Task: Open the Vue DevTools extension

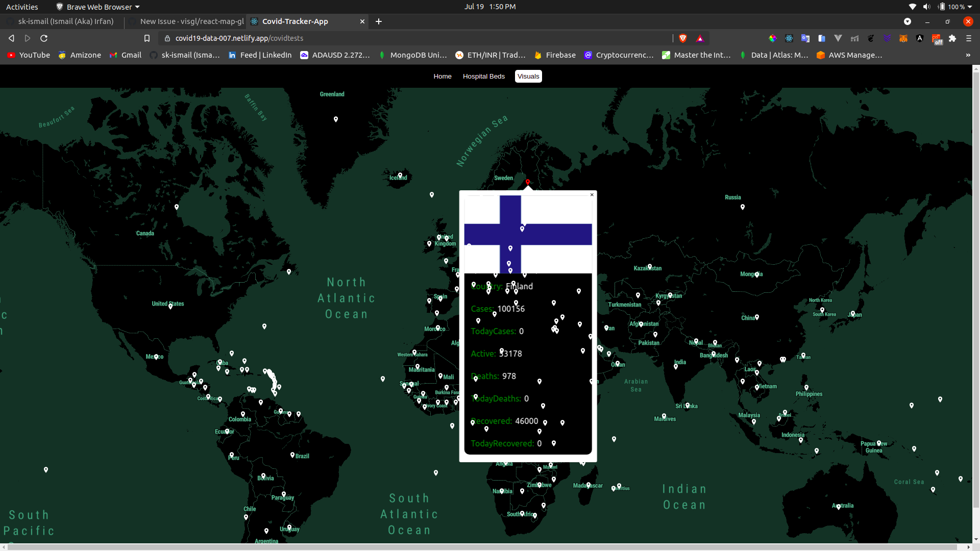Action: (838, 38)
